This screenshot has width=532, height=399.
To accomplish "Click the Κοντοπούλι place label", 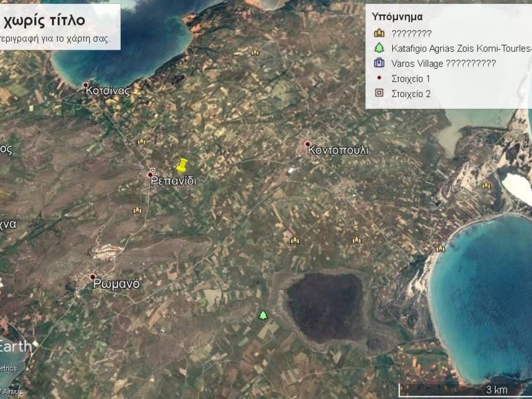I will click(338, 150).
